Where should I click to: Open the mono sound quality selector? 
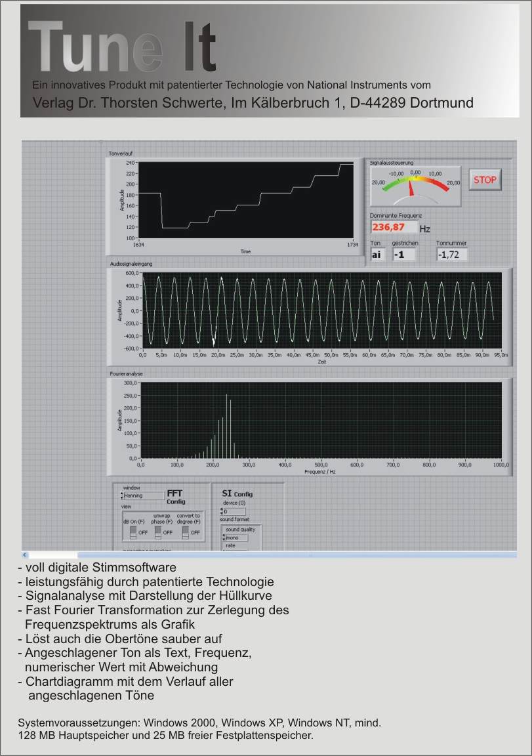[x=236, y=537]
